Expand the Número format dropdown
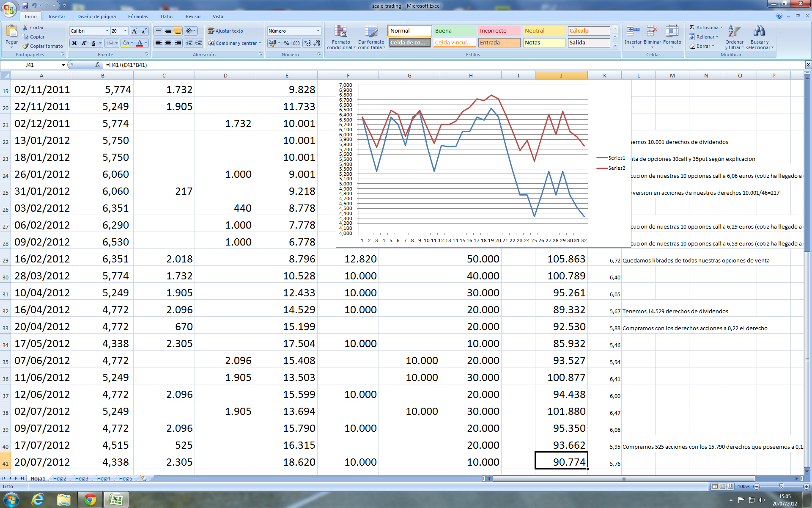The image size is (812, 508). (x=318, y=31)
